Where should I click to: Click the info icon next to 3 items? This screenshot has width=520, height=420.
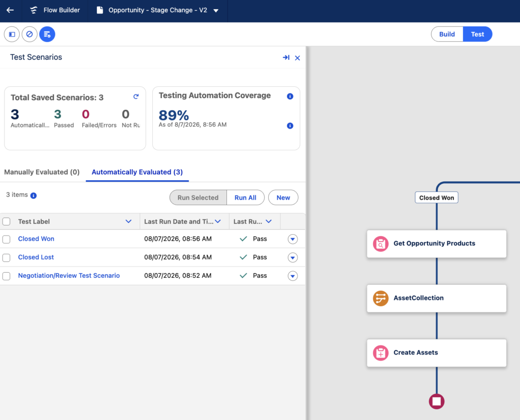click(x=34, y=196)
